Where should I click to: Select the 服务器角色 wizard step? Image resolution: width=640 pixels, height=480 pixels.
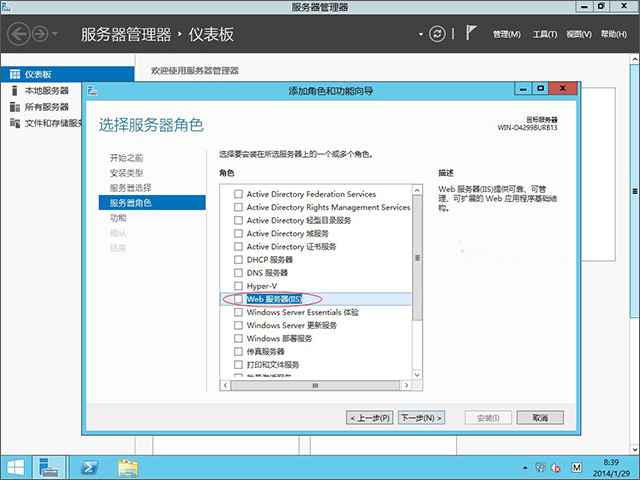point(152,203)
